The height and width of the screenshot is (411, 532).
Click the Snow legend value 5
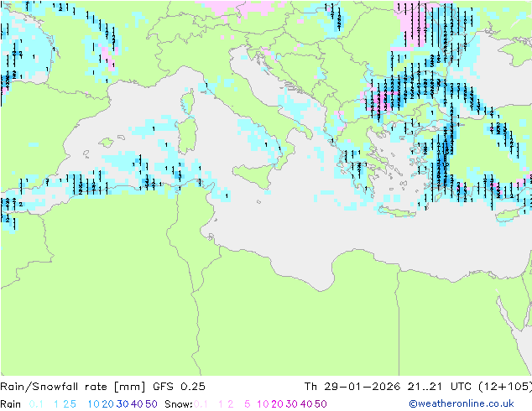click(x=247, y=404)
